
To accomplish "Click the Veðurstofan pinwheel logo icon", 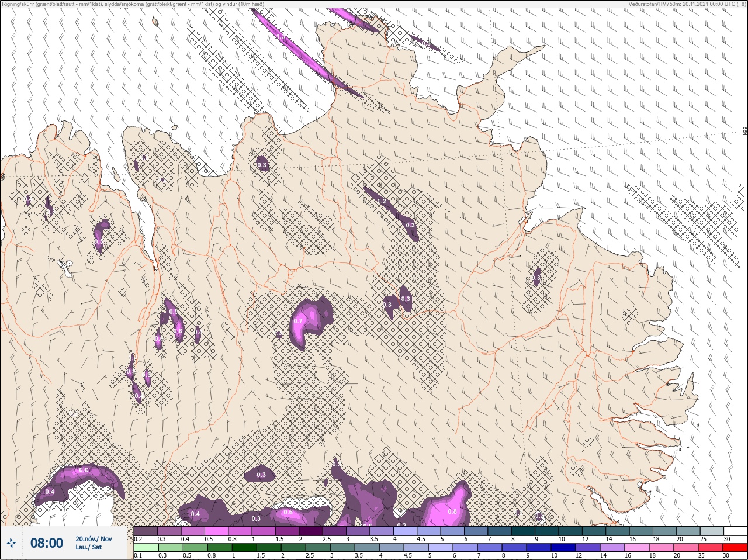I will [11, 543].
